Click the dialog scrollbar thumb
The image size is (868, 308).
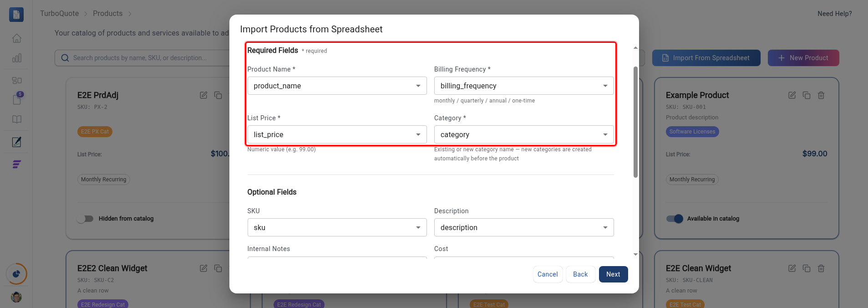(x=635, y=122)
